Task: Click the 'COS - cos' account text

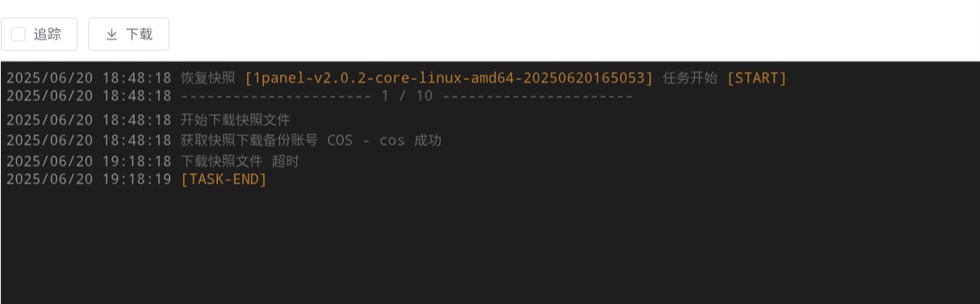Action: point(366,141)
